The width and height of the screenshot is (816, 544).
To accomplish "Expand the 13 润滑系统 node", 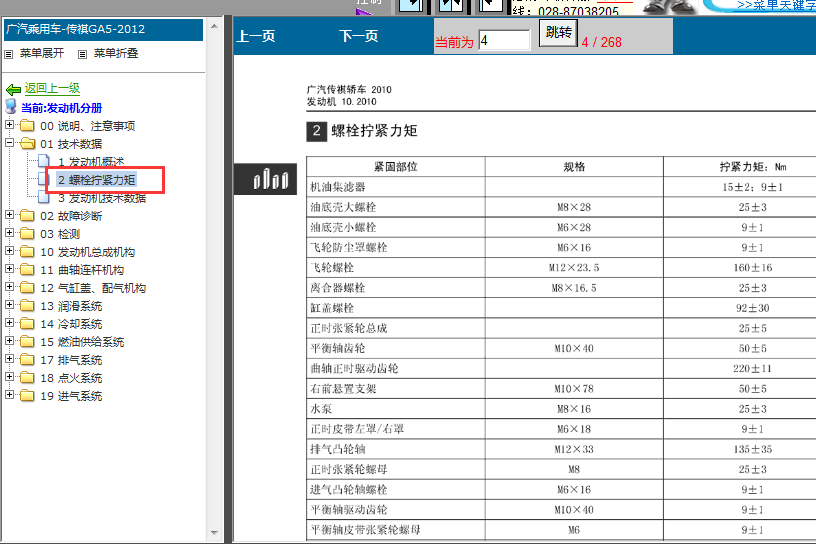I will point(9,305).
